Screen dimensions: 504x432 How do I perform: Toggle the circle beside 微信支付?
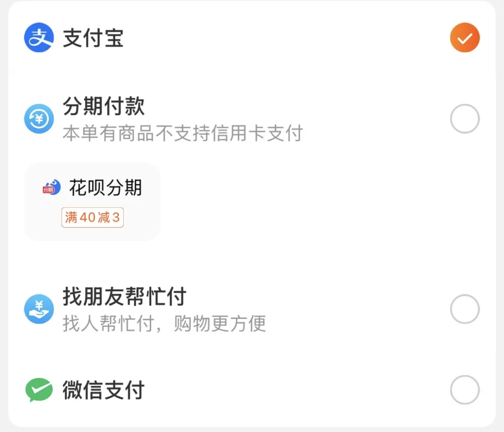click(x=464, y=390)
